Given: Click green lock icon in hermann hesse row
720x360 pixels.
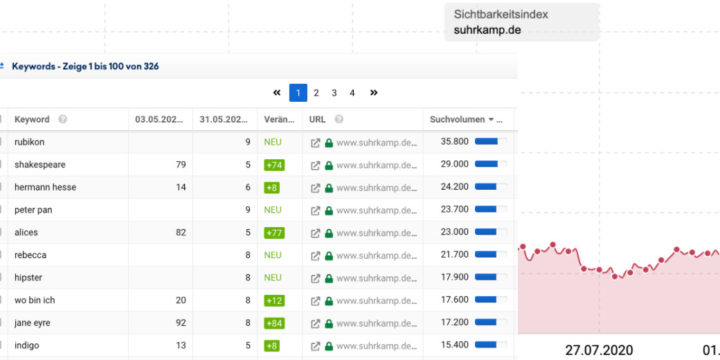Looking at the screenshot, I should coord(328,187).
